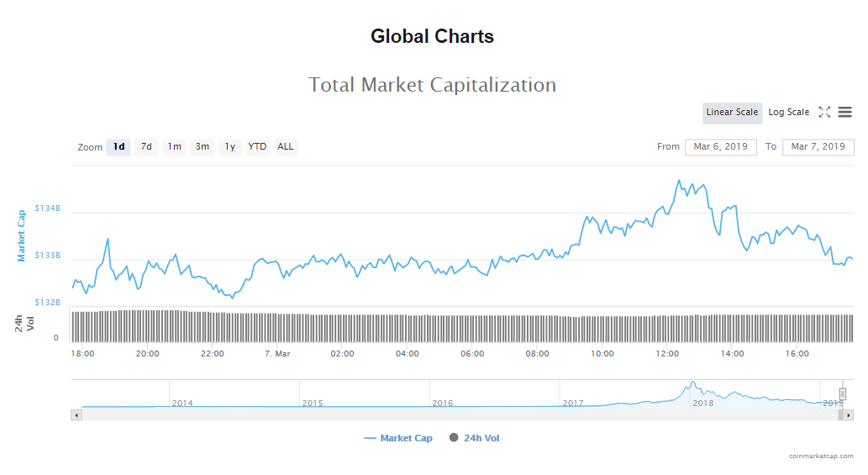The height and width of the screenshot is (475, 868).
Task: Click the navigator scrollbar track near 2016
Action: tap(443, 415)
